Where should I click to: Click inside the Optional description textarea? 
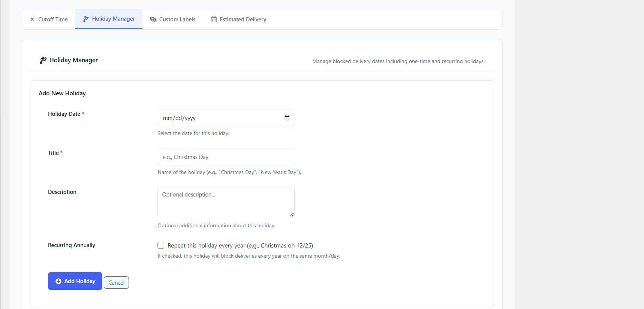[226, 202]
